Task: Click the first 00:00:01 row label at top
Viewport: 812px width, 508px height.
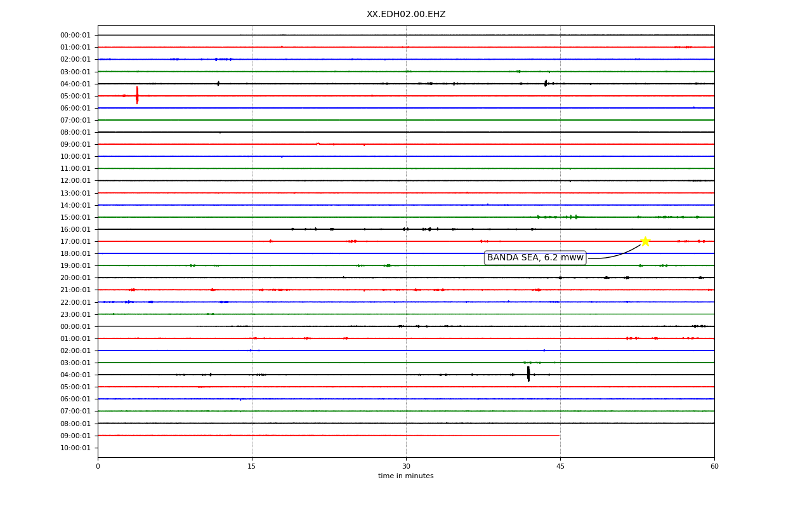Action: (75, 36)
